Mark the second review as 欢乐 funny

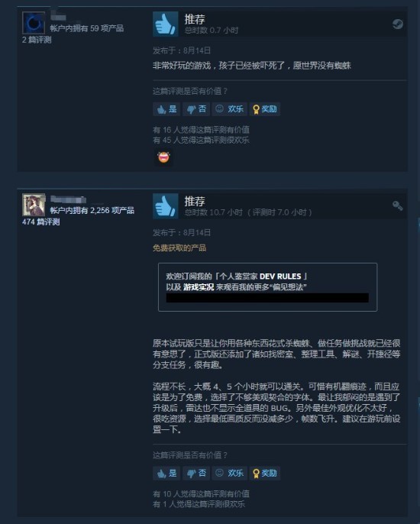pos(230,474)
